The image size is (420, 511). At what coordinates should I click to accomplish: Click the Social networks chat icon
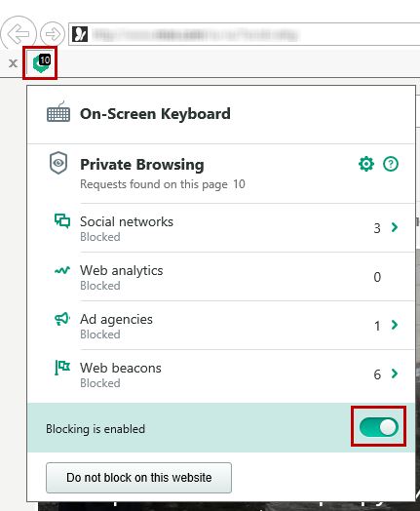click(62, 221)
